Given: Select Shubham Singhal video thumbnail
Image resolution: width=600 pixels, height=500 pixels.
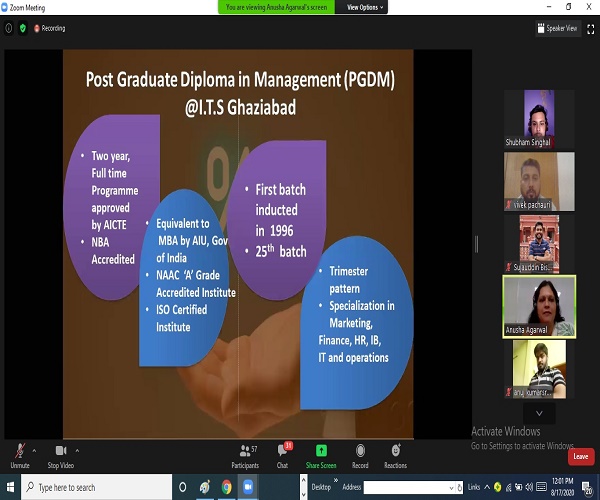Looking at the screenshot, I should (539, 119).
